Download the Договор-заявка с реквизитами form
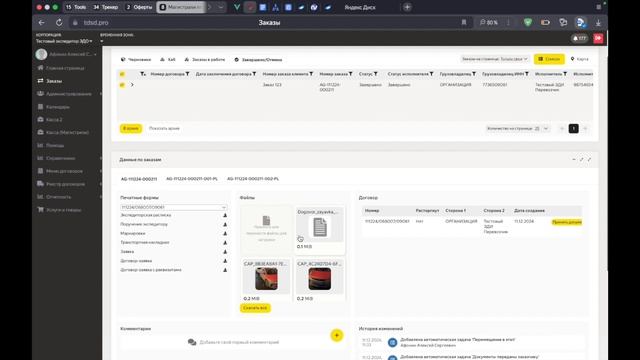 click(225, 270)
